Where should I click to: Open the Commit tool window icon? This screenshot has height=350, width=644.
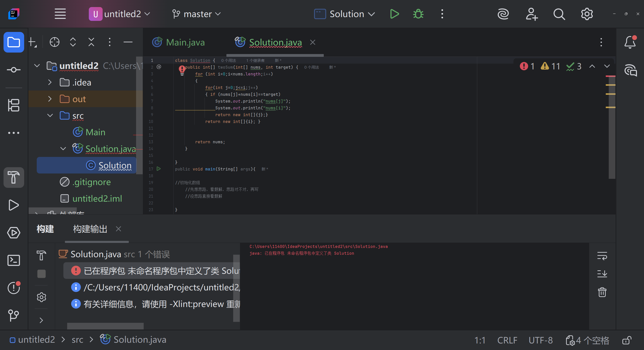click(x=14, y=70)
